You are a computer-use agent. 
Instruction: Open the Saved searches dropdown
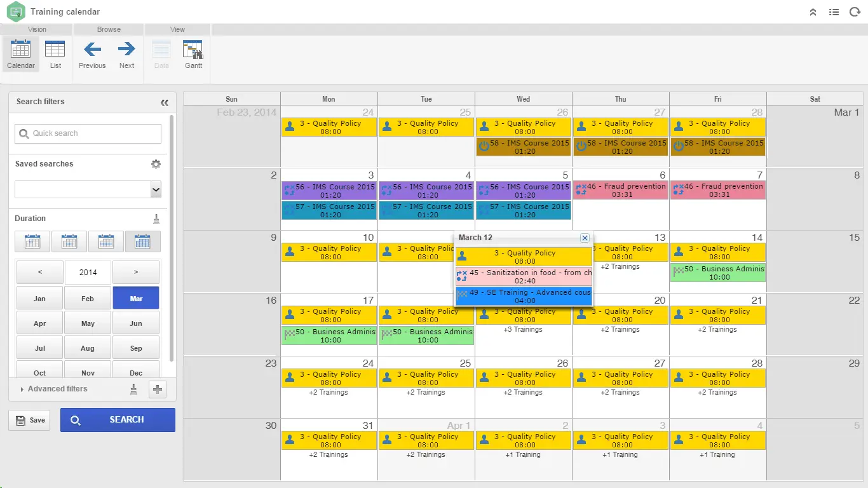[155, 189]
